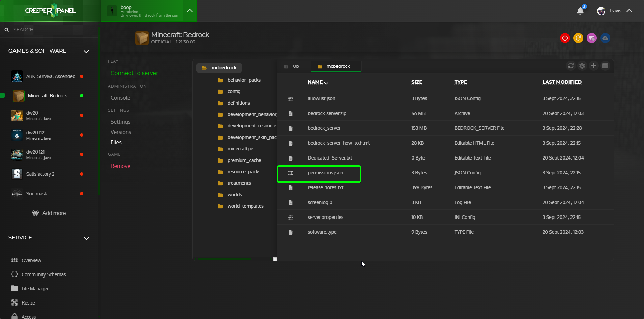
Task: Sort files by Size column
Action: pyautogui.click(x=417, y=82)
